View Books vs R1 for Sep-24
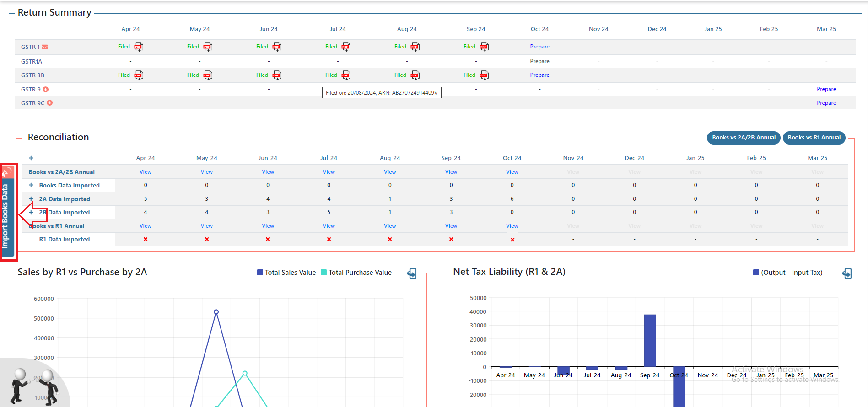The image size is (868, 407). pyautogui.click(x=451, y=226)
